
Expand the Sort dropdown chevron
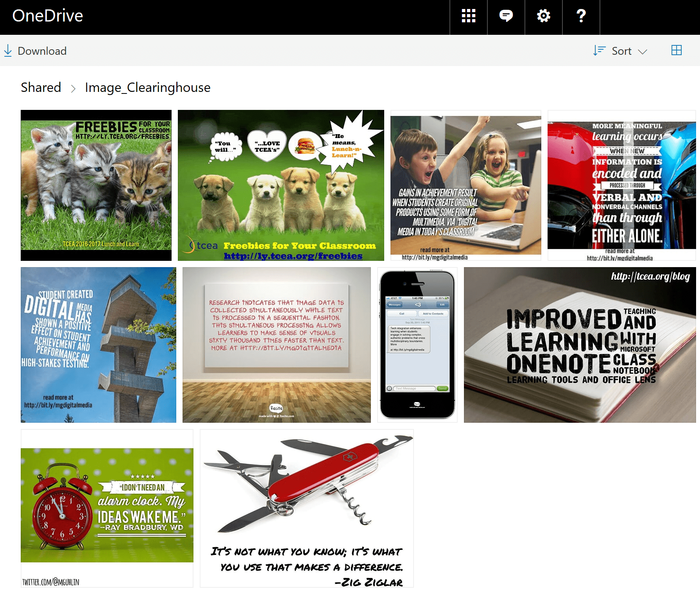click(643, 52)
